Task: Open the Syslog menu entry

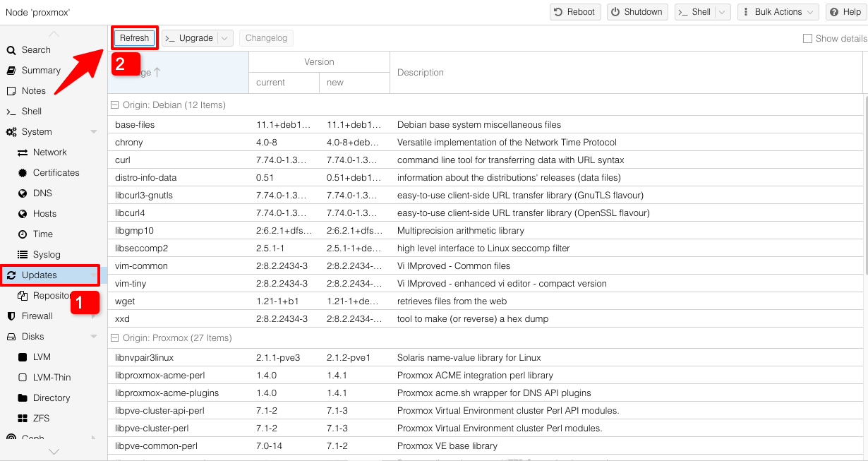Action: [x=47, y=255]
